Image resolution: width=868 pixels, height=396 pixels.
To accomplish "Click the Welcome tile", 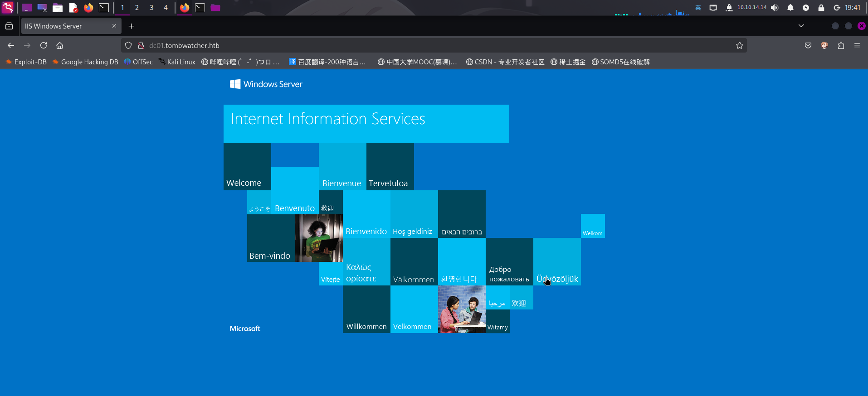I will coord(247,166).
